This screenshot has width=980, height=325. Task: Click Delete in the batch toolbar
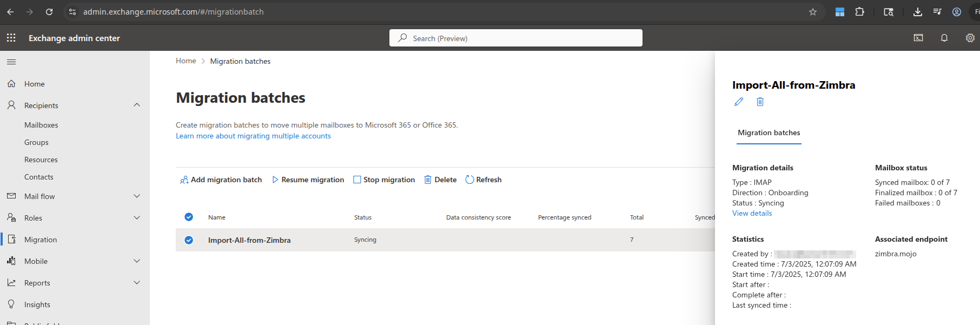(x=440, y=180)
